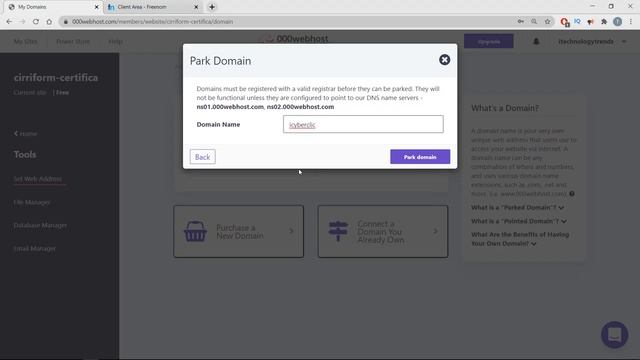
Task: Click the signpost icon
Action: tap(338, 231)
